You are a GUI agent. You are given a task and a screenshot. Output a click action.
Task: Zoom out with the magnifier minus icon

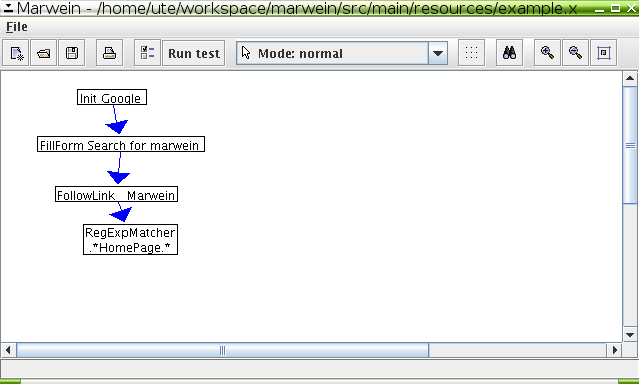pyautogui.click(x=575, y=53)
